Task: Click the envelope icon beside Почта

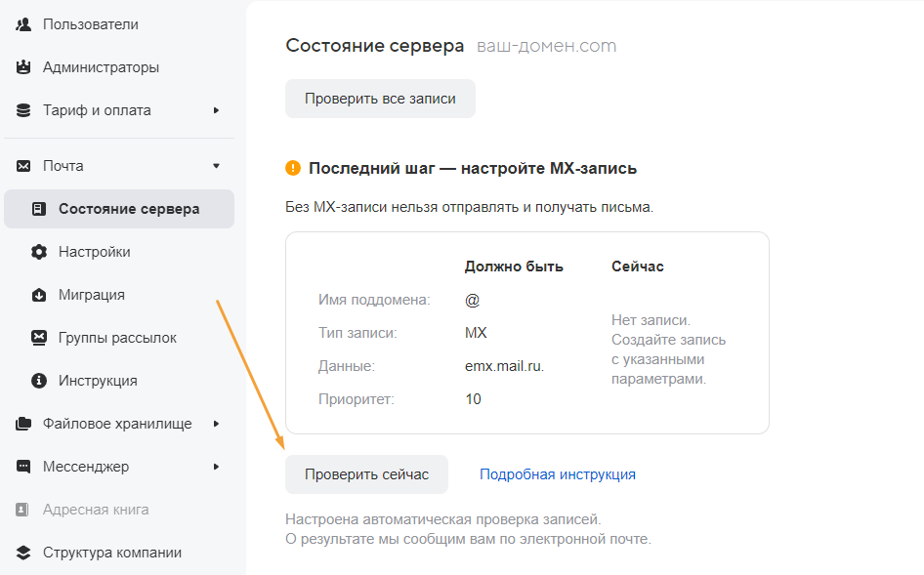Action: tap(23, 166)
